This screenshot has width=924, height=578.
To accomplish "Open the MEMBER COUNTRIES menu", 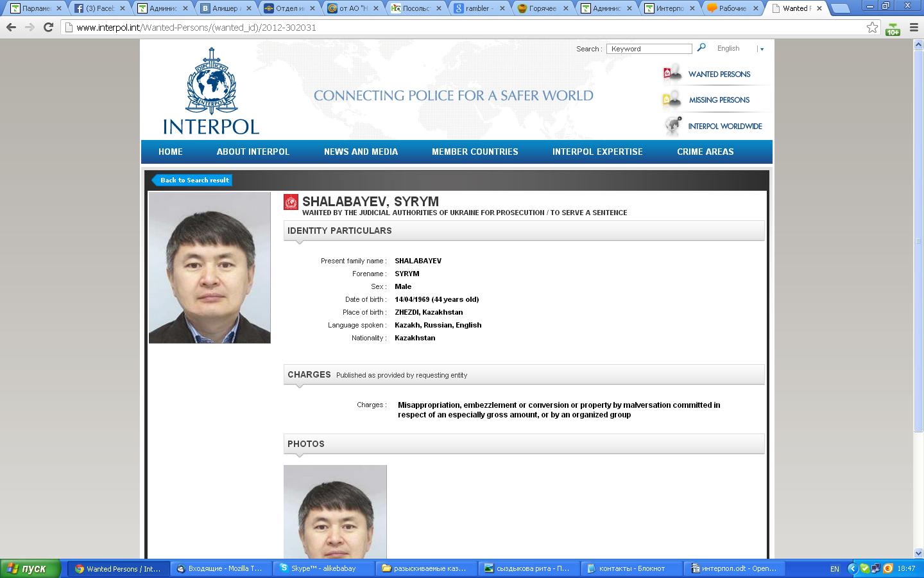I will [475, 152].
